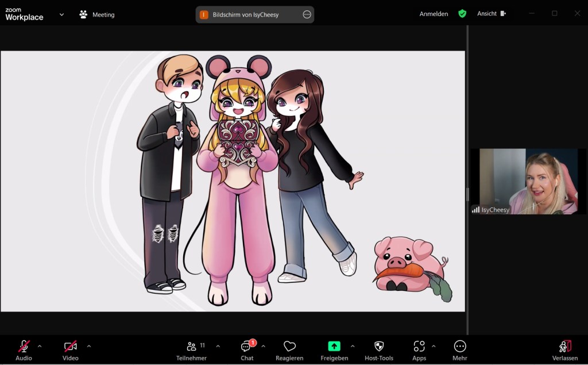Screen dimensions: 588x365
Task: Select the IsyCheesy video thumbnail
Action: (x=524, y=181)
